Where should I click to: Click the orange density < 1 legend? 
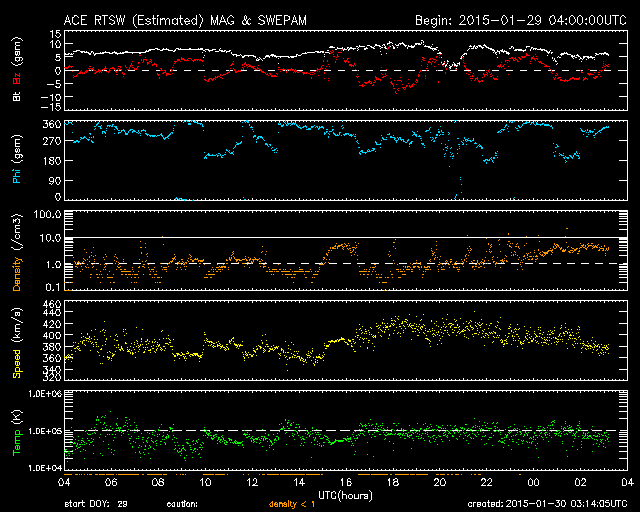coord(290,503)
